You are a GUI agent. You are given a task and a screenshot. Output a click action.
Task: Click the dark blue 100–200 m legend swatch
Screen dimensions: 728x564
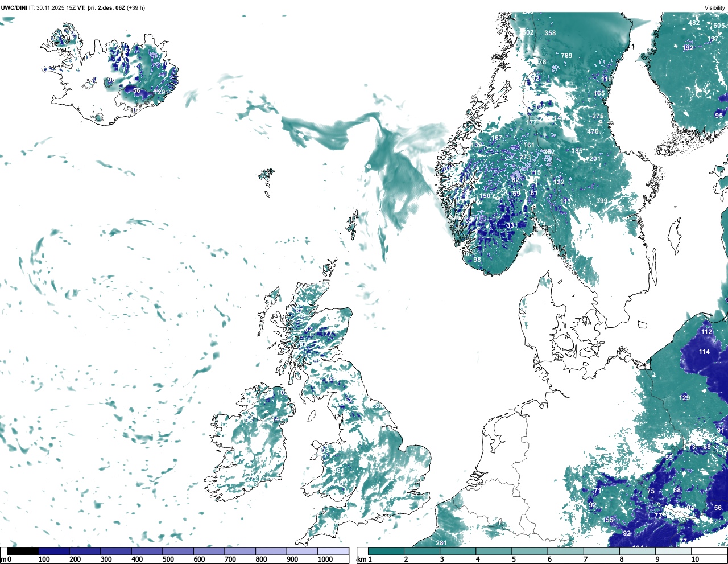click(54, 551)
